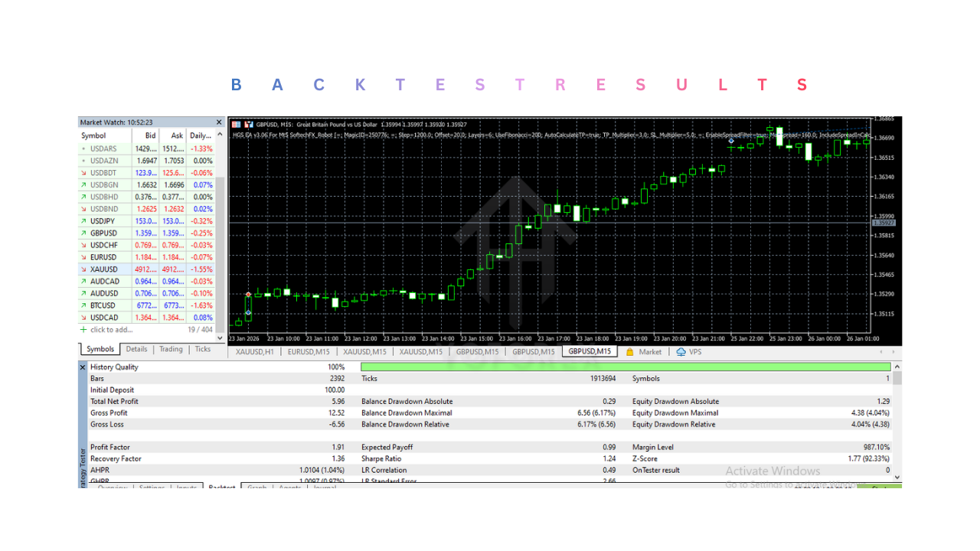The image size is (980, 551).
Task: Click the red down-trend arrow beside XAUUSD
Action: coord(83,269)
